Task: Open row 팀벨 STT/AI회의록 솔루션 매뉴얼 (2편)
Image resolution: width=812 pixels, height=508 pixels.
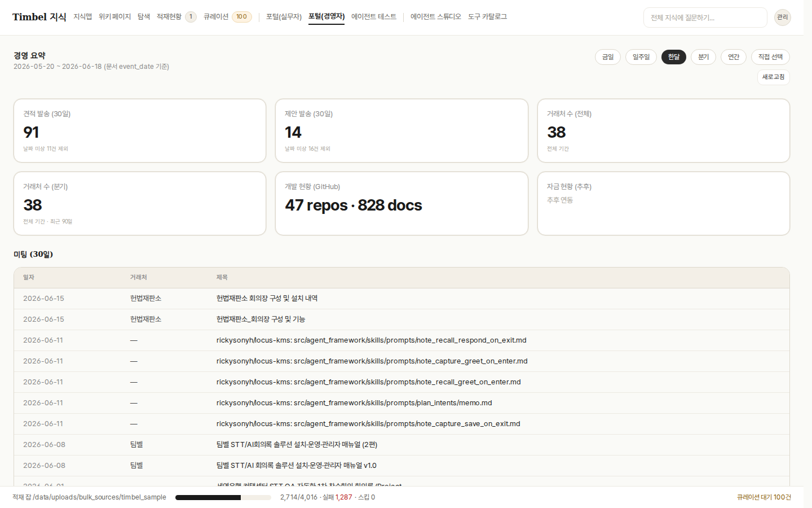Action: (401, 445)
